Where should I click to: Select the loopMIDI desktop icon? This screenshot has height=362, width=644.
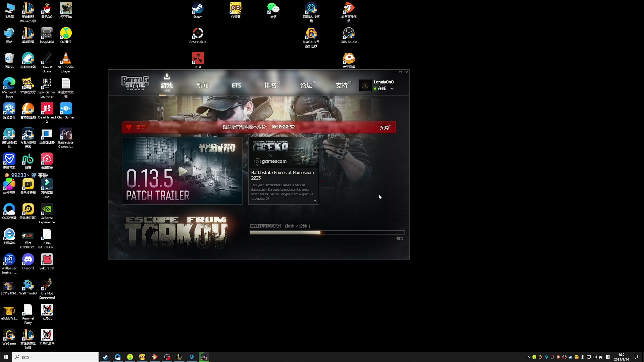pyautogui.click(x=47, y=36)
